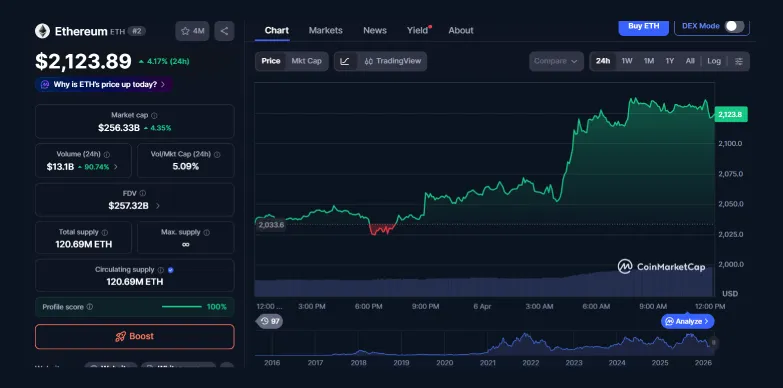Select the 1M time range
Image resolution: width=783 pixels, height=388 pixels.
pyautogui.click(x=649, y=61)
